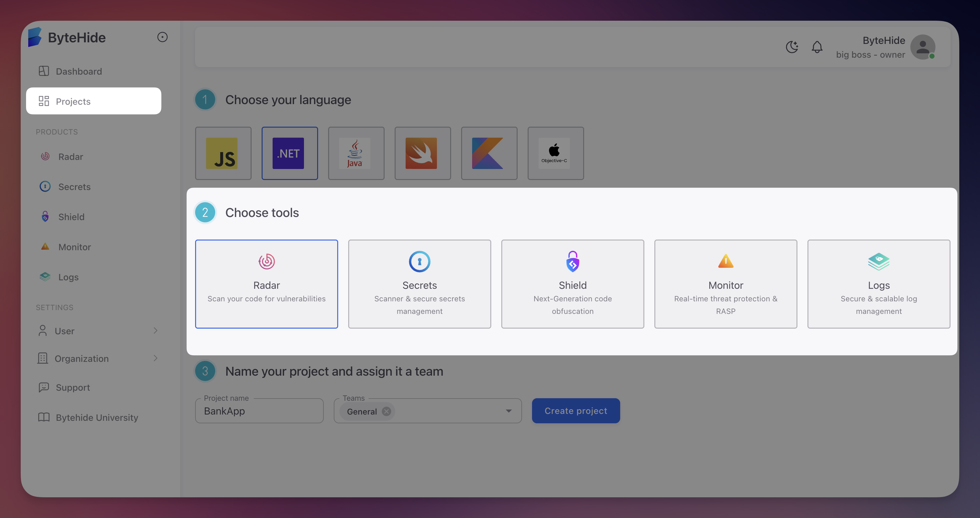Select Kotlin as the language

489,153
